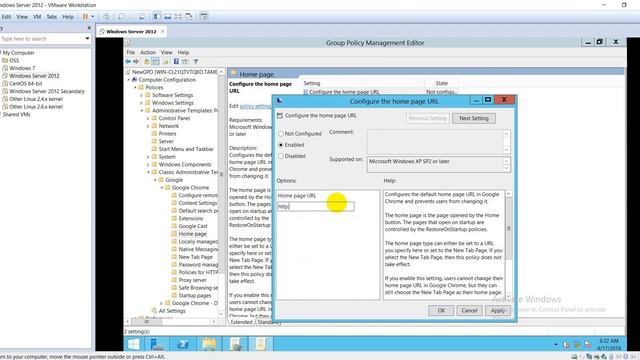Select the Home page tree item
The width and height of the screenshot is (640, 360).
tap(192, 234)
